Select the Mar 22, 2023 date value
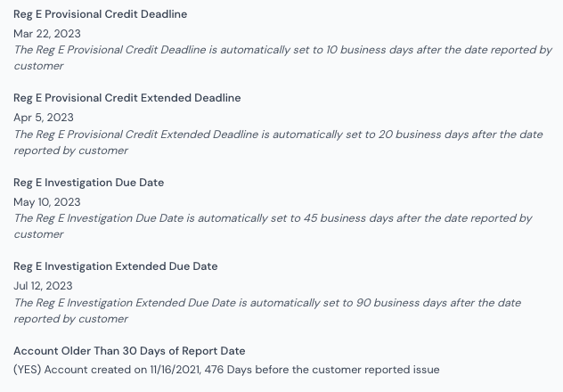563x392 pixels. 47,34
